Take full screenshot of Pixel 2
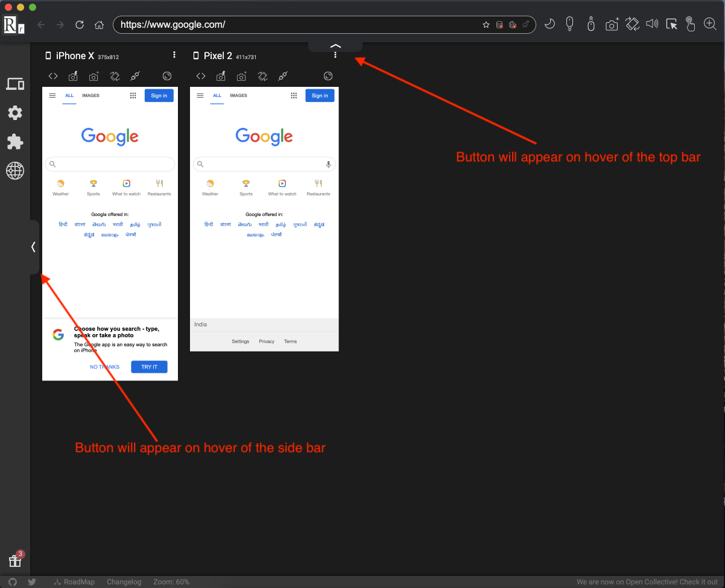This screenshot has height=588, width=725. [x=242, y=76]
